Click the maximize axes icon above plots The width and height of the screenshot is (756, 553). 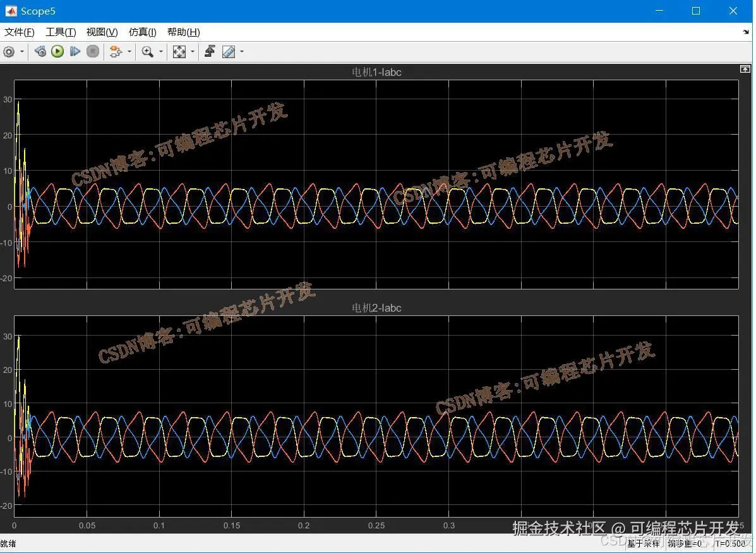[745, 69]
